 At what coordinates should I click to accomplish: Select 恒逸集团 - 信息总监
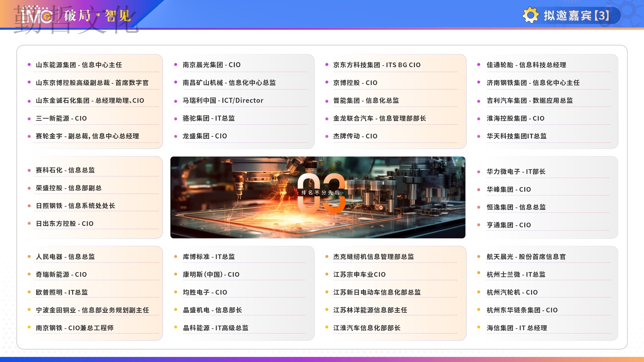(x=516, y=207)
